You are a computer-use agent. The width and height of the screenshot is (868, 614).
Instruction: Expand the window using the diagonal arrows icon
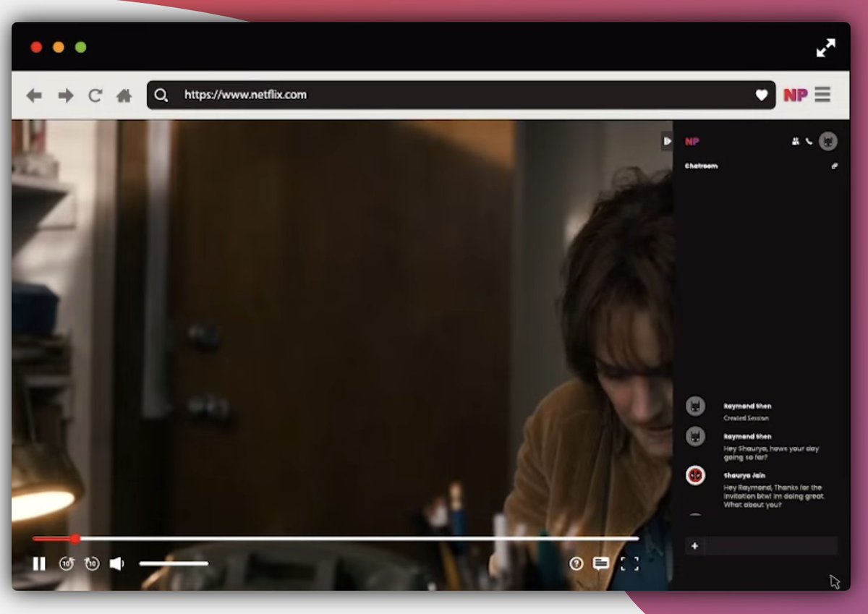pyautogui.click(x=825, y=48)
